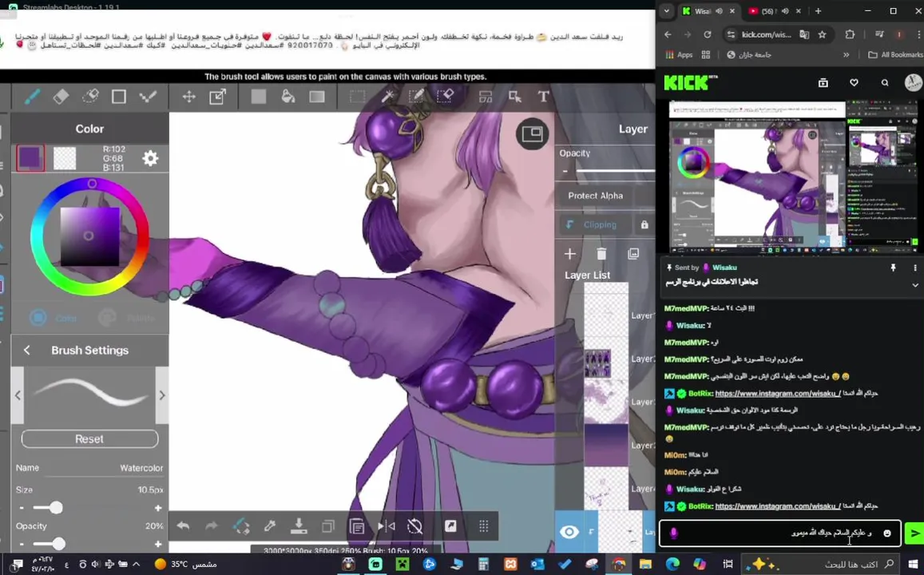This screenshot has width=924, height=575.
Task: Open Windows Start button
Action: pyautogui.click(x=913, y=565)
